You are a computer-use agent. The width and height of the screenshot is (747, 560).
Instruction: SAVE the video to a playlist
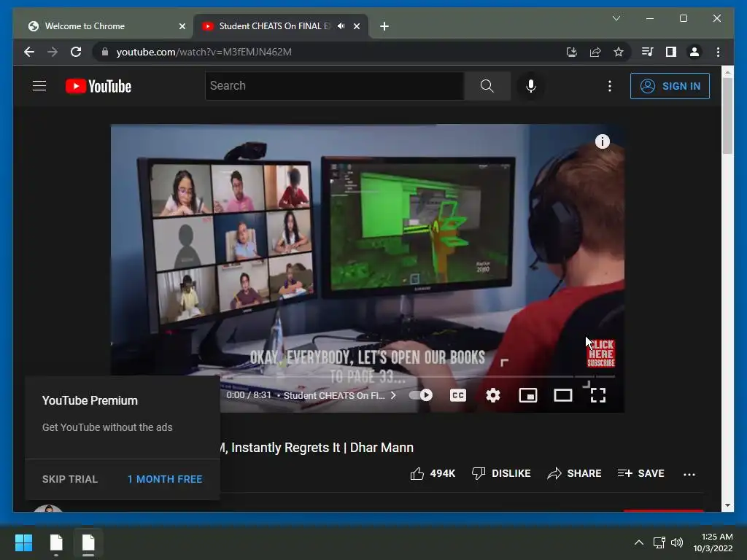point(640,473)
